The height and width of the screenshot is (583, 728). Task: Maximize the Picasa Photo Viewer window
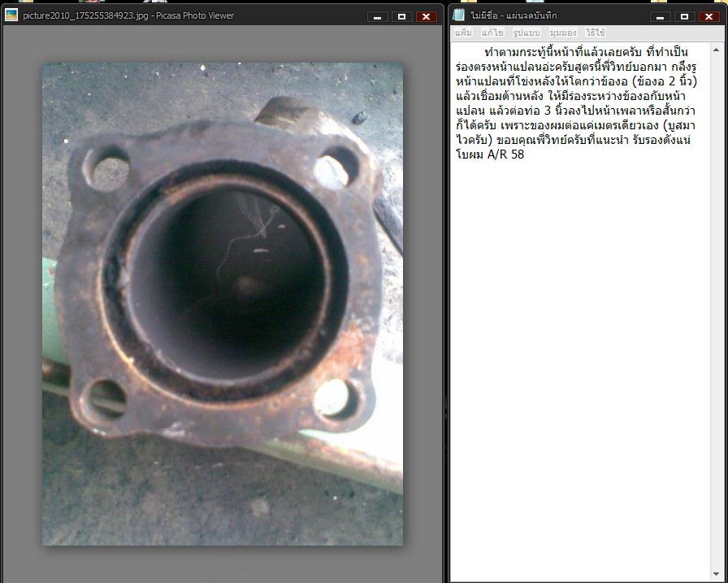(x=401, y=17)
